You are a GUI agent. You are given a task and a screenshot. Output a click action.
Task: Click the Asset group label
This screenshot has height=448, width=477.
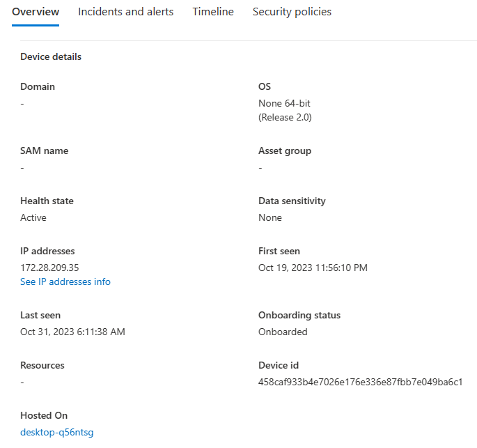click(285, 151)
